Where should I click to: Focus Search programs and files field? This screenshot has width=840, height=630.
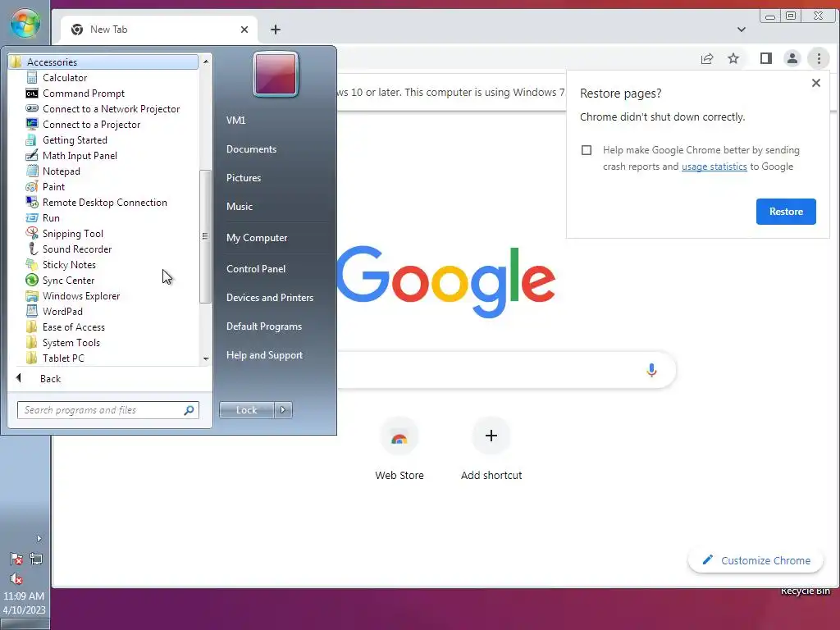point(107,410)
